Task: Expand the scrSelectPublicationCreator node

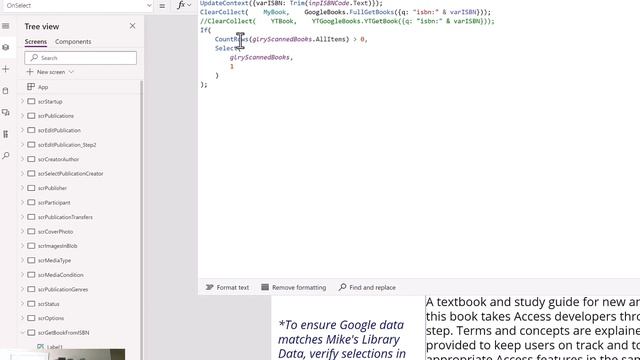Action: [22, 173]
